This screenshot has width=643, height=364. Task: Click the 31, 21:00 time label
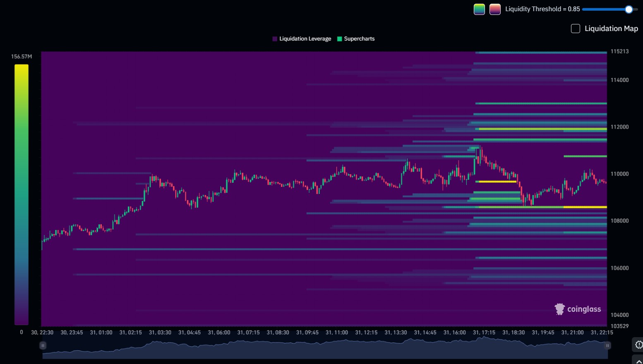[x=572, y=333]
